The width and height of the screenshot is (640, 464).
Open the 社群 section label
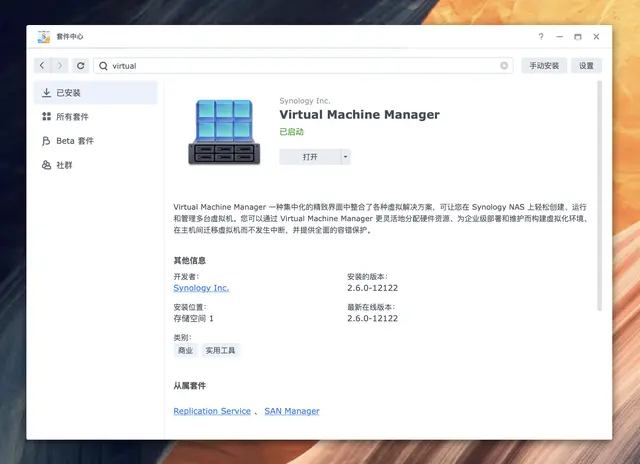pyautogui.click(x=64, y=165)
